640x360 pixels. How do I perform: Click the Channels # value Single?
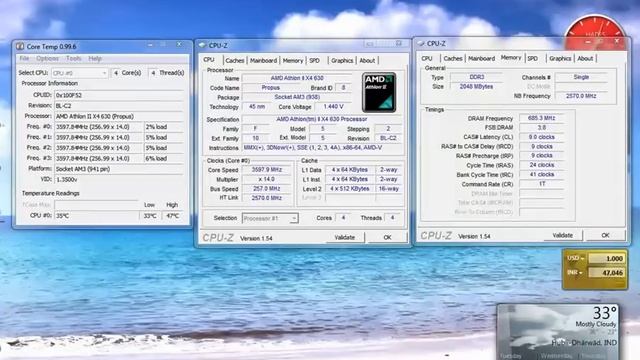(x=581, y=77)
